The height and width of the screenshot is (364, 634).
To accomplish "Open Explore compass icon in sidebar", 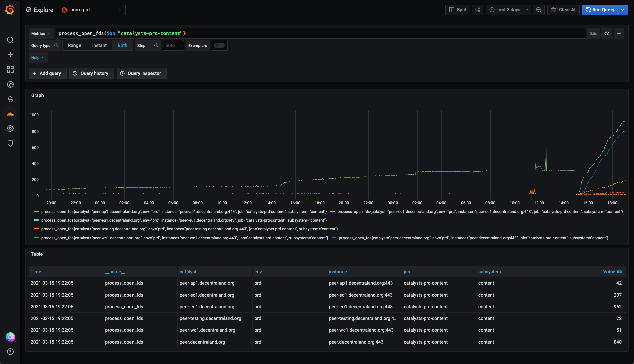I will point(10,84).
